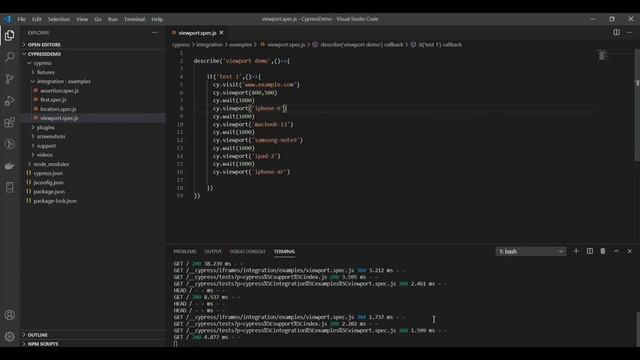Open the File menu
640x360 pixels.
pyautogui.click(x=21, y=19)
